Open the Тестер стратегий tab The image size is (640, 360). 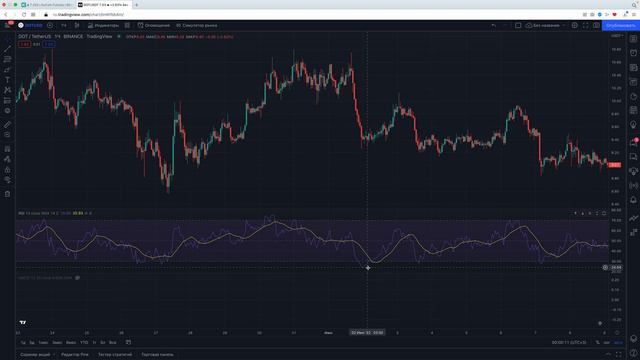(115, 355)
